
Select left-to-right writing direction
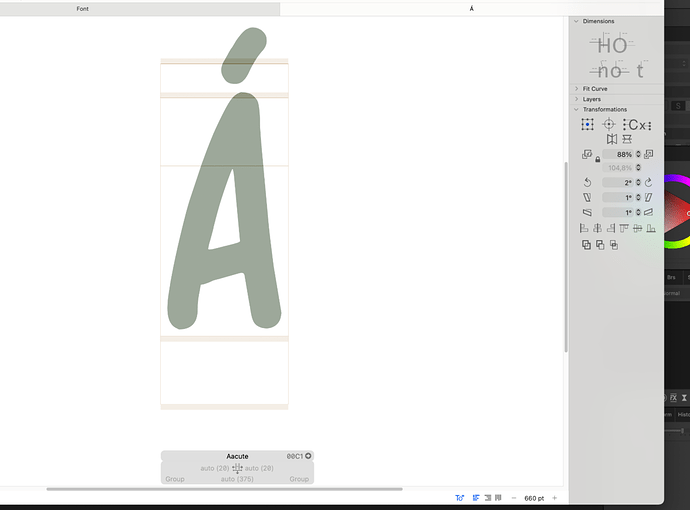click(x=476, y=498)
